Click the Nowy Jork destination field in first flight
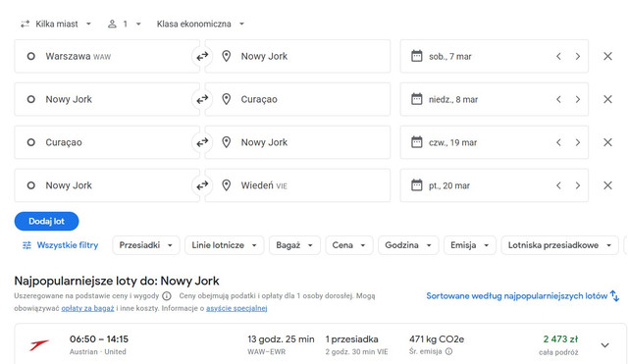The image size is (628, 364). point(297,57)
